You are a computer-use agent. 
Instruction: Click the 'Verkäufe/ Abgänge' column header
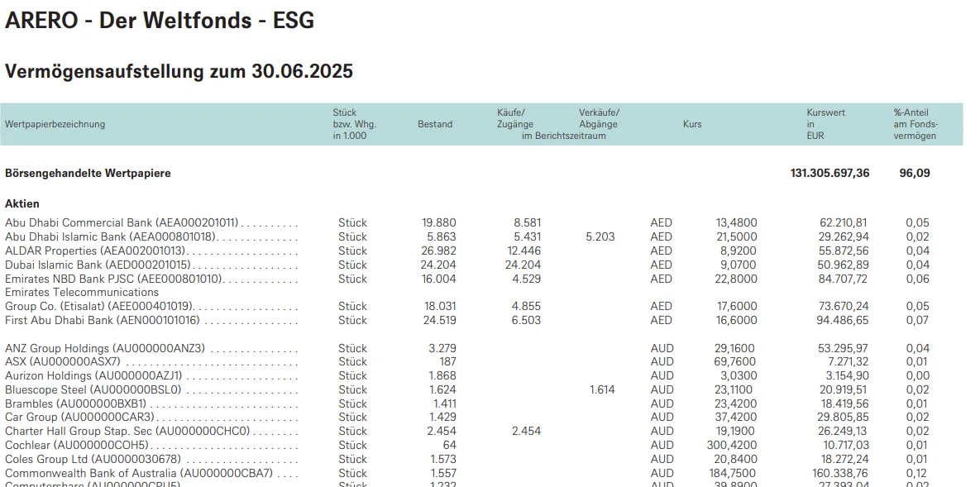(599, 118)
